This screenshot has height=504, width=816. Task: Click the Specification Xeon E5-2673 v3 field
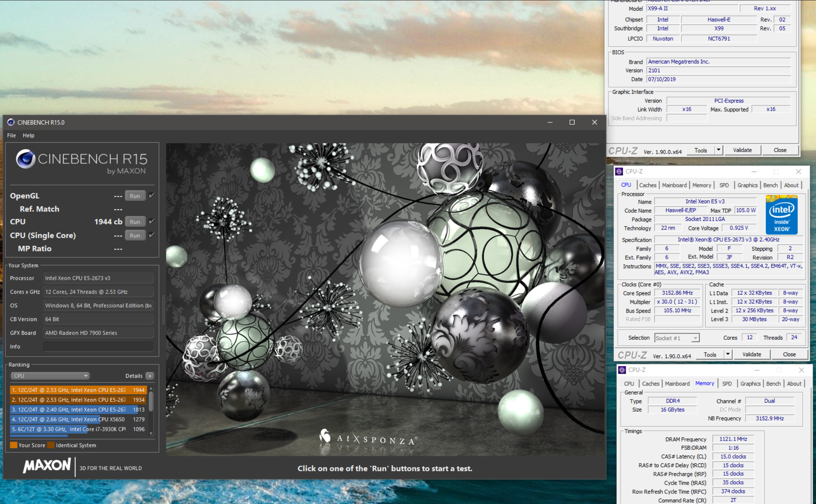(x=728, y=240)
